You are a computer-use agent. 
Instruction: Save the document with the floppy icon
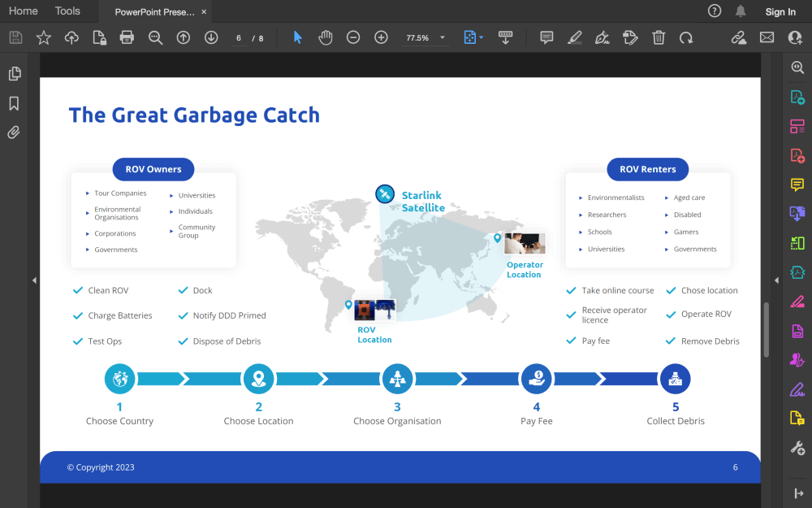pyautogui.click(x=16, y=37)
